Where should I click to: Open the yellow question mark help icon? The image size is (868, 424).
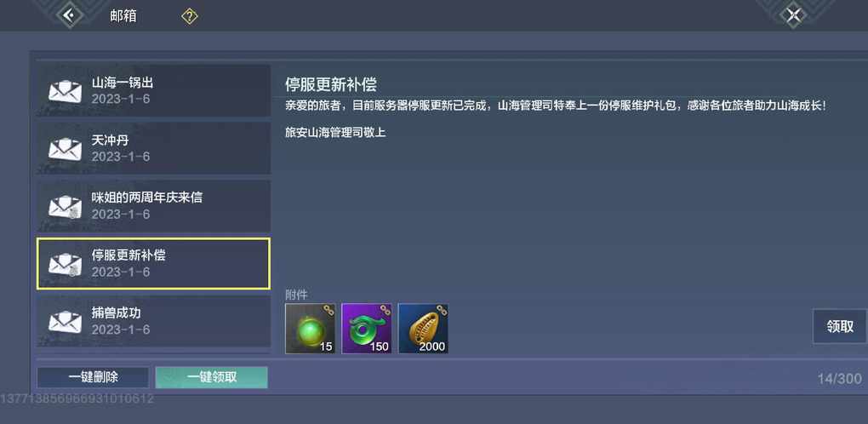pyautogui.click(x=190, y=17)
